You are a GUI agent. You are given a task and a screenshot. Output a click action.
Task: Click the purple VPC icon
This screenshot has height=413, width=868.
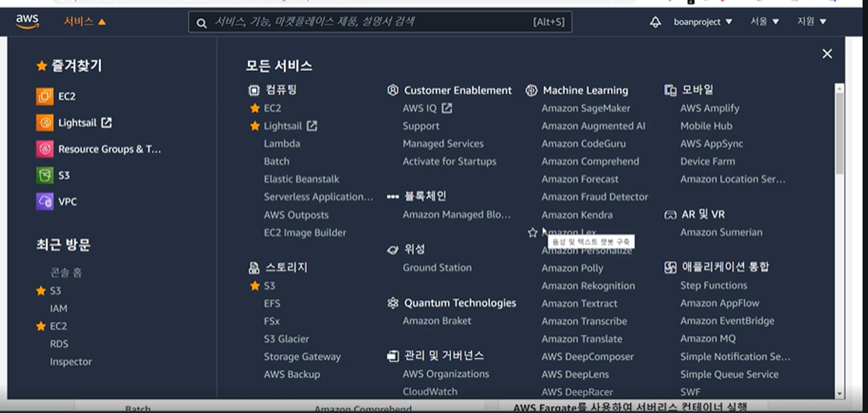point(45,202)
